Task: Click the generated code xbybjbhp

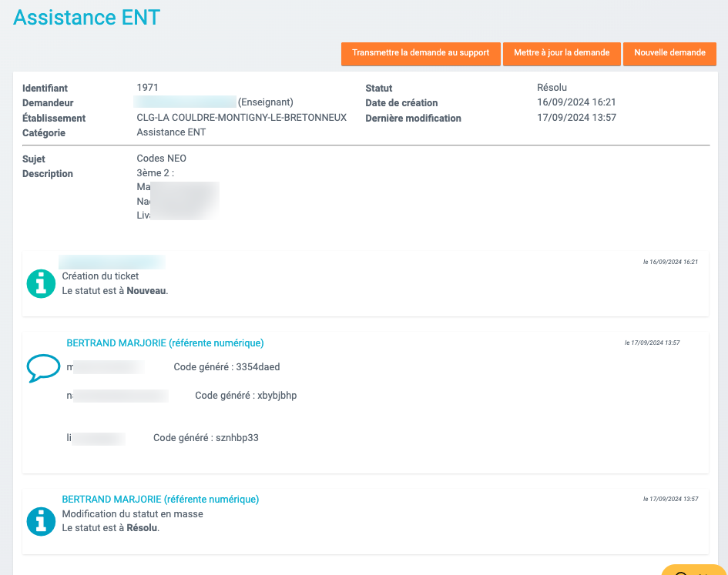Action: pos(277,396)
